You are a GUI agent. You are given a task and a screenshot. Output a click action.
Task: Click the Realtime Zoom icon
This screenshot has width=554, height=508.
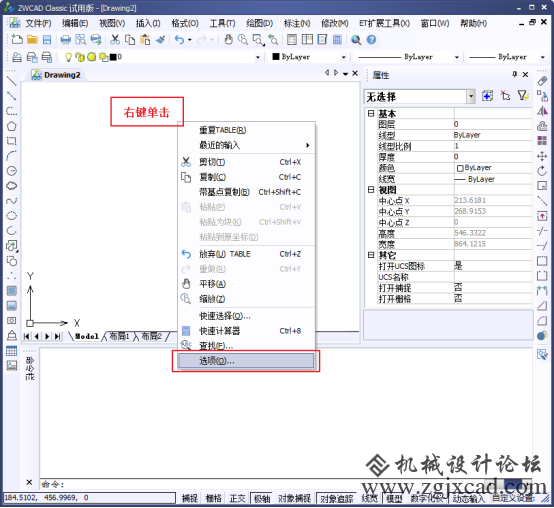tap(243, 40)
